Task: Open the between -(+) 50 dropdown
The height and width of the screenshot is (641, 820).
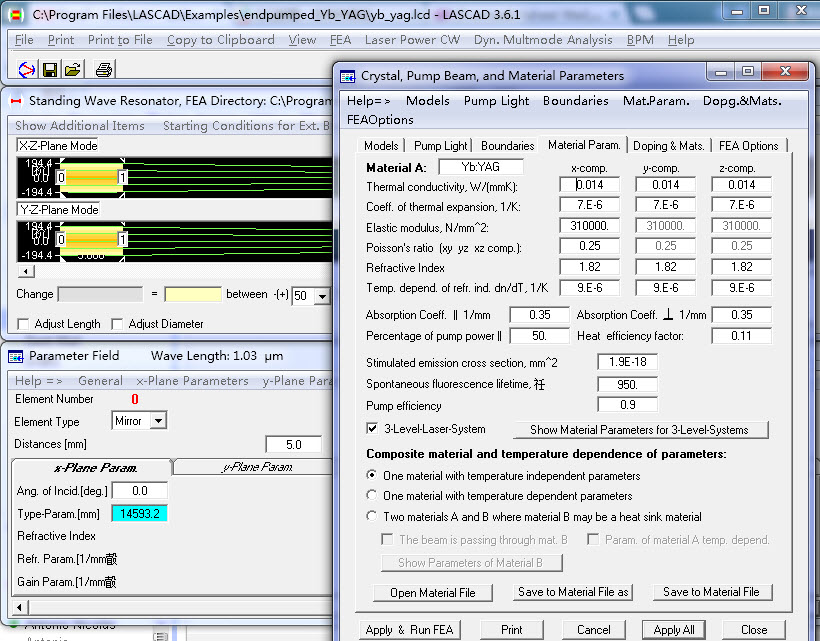Action: 322,296
